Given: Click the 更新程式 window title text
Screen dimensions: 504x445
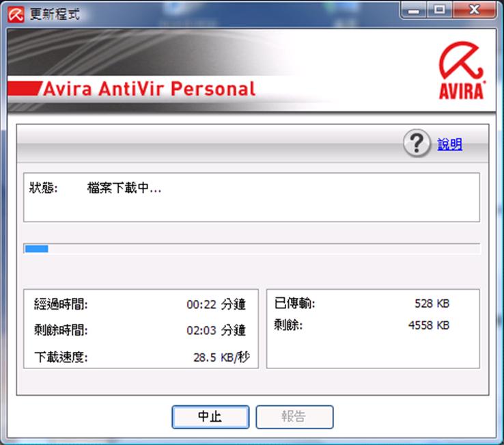Looking at the screenshot, I should coord(55,14).
